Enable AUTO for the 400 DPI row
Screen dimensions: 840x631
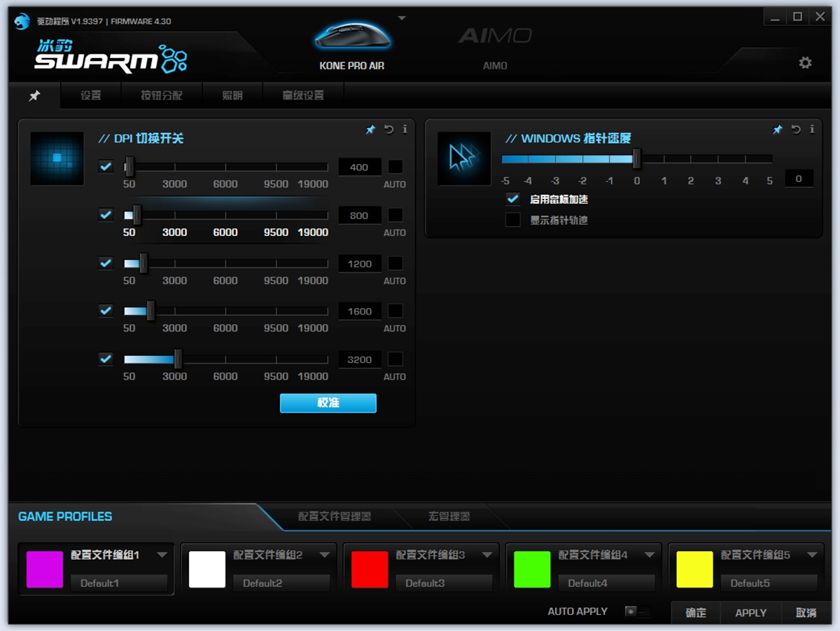[x=395, y=167]
